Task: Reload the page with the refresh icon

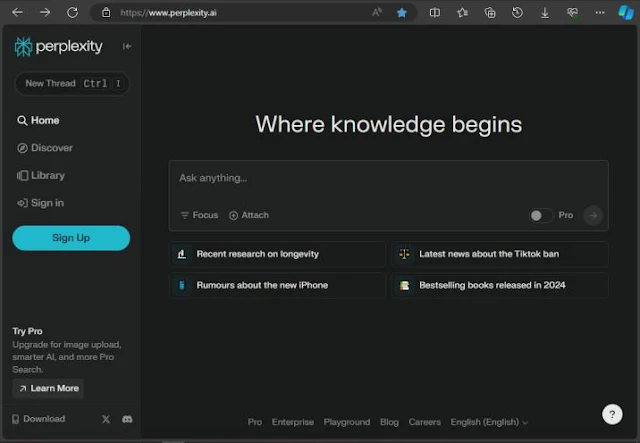Action: [73, 13]
